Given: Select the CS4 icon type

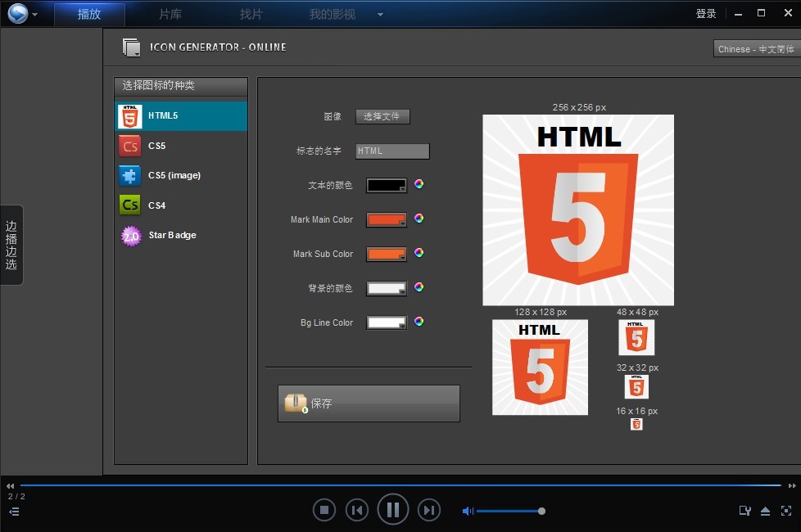Looking at the screenshot, I should click(181, 205).
